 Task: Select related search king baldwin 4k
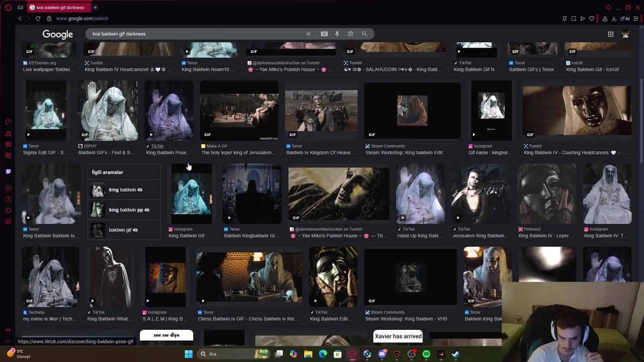124,190
